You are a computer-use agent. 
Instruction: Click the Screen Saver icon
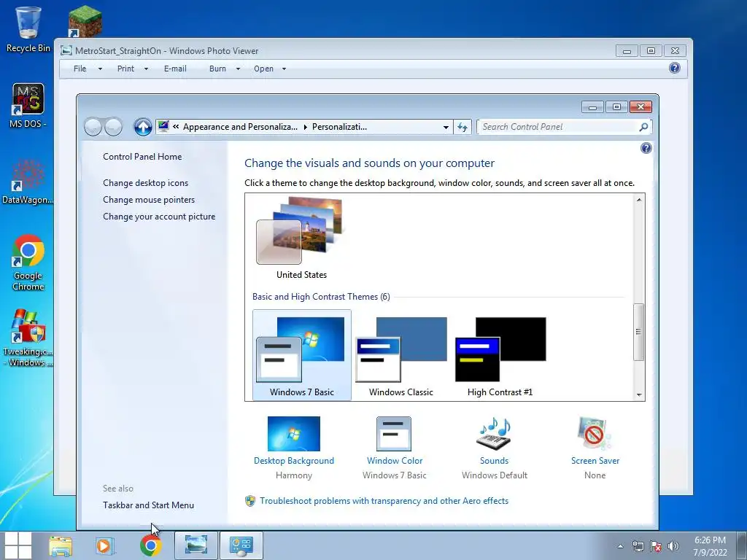(594, 434)
